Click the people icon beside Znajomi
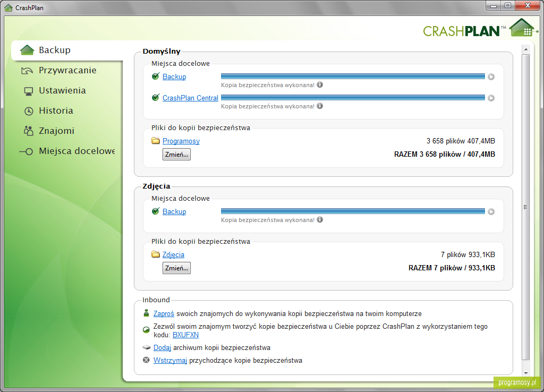Image resolution: width=544 pixels, height=392 pixels. tap(29, 131)
